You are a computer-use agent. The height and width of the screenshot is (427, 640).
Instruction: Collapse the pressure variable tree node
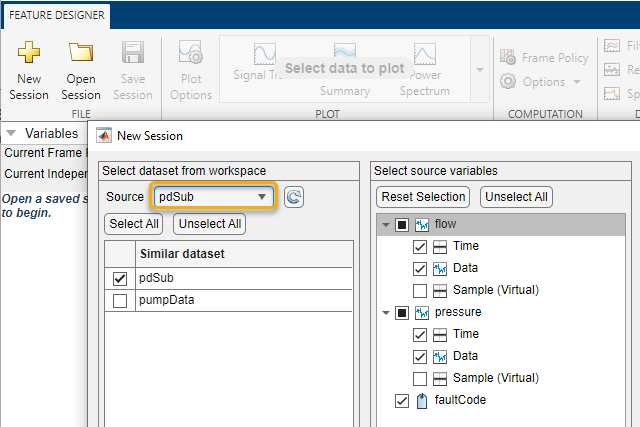(x=386, y=313)
